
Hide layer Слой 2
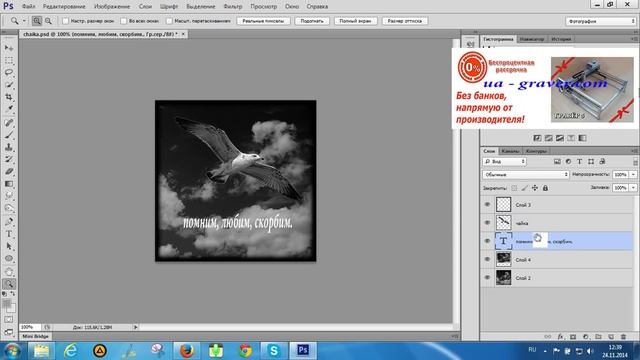point(487,278)
